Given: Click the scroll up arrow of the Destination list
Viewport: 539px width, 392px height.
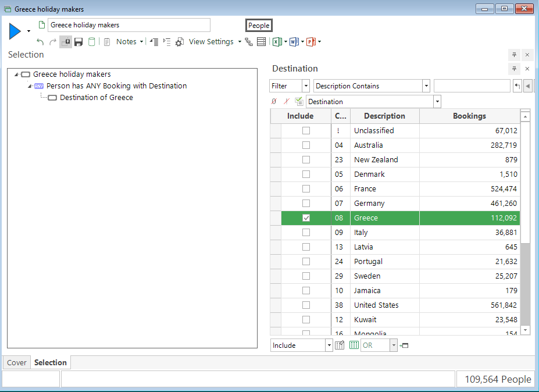Looking at the screenshot, I should coord(525,117).
